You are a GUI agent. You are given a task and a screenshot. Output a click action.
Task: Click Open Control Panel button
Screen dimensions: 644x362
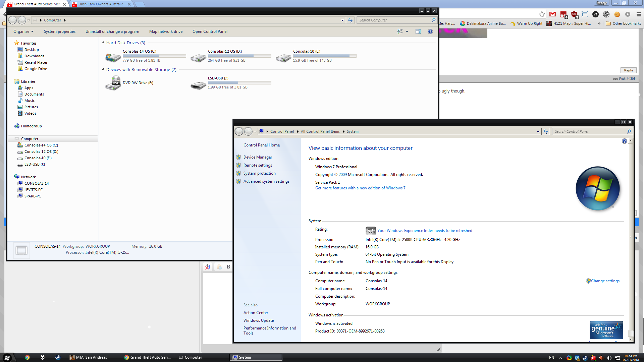(210, 32)
